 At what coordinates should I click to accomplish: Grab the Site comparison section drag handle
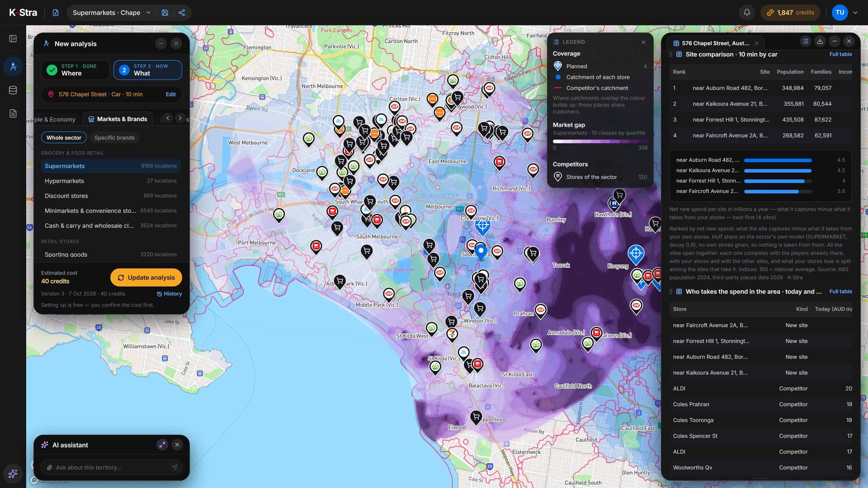pyautogui.click(x=670, y=54)
